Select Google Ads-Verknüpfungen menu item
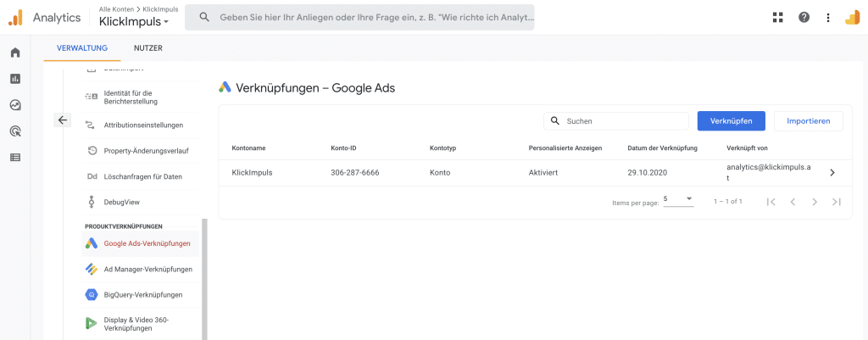The height and width of the screenshot is (340, 868). click(x=141, y=243)
